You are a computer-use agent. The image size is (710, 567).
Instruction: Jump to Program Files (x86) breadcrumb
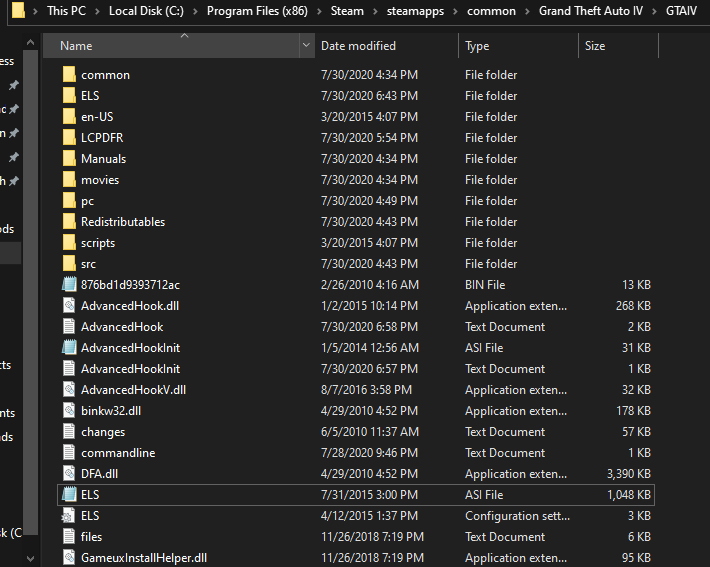pos(257,11)
